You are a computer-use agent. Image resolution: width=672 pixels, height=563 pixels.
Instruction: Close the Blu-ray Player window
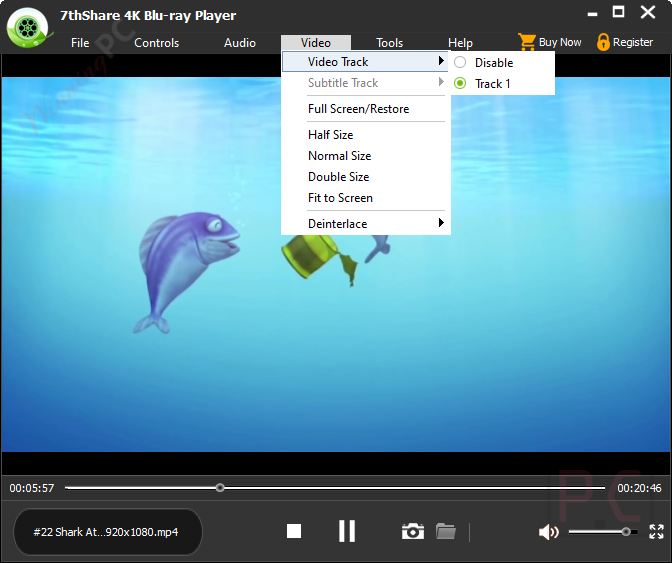coord(648,12)
